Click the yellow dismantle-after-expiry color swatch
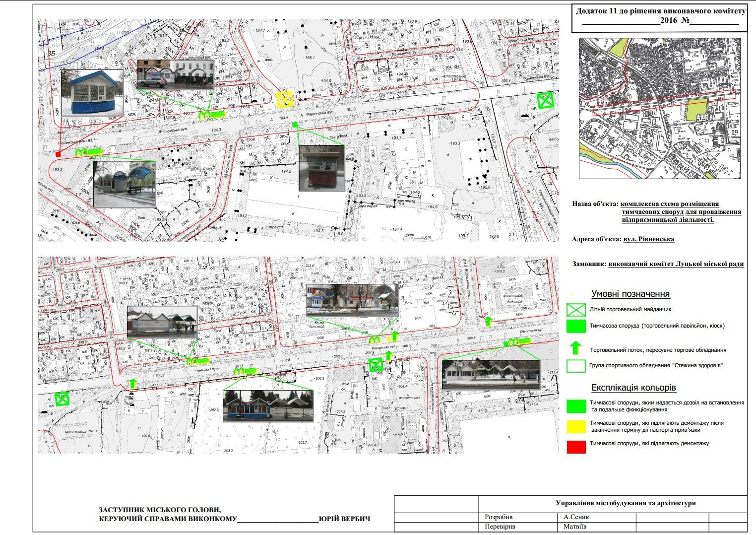 576,426
